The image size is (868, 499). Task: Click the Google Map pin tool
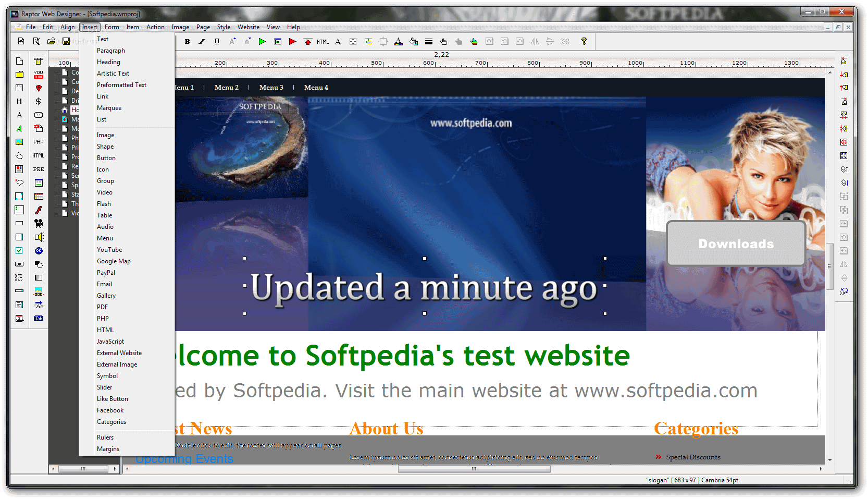(39, 88)
